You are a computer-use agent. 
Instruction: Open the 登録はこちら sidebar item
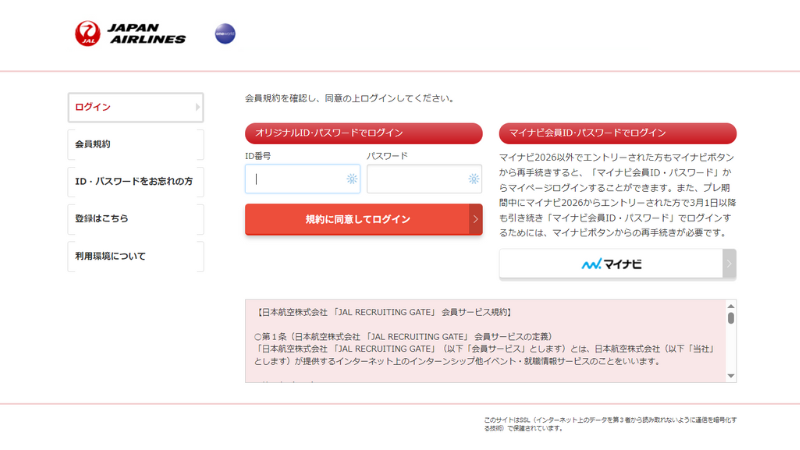(x=136, y=219)
